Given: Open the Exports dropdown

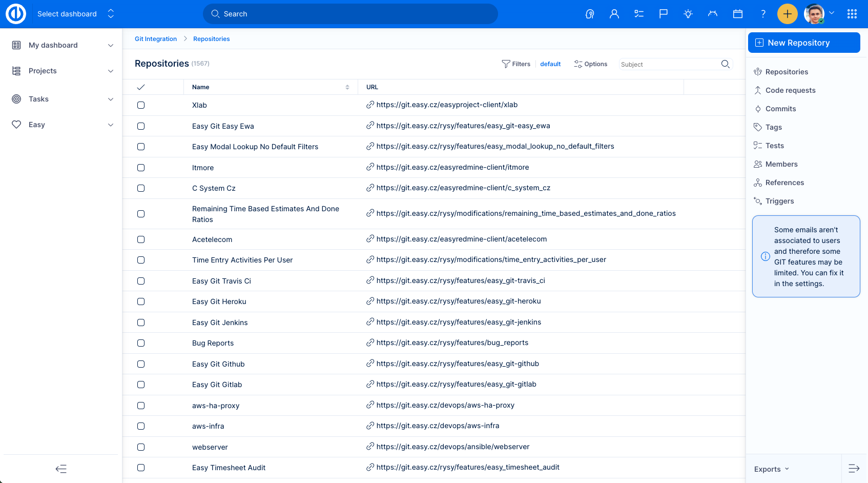Looking at the screenshot, I should pos(770,469).
